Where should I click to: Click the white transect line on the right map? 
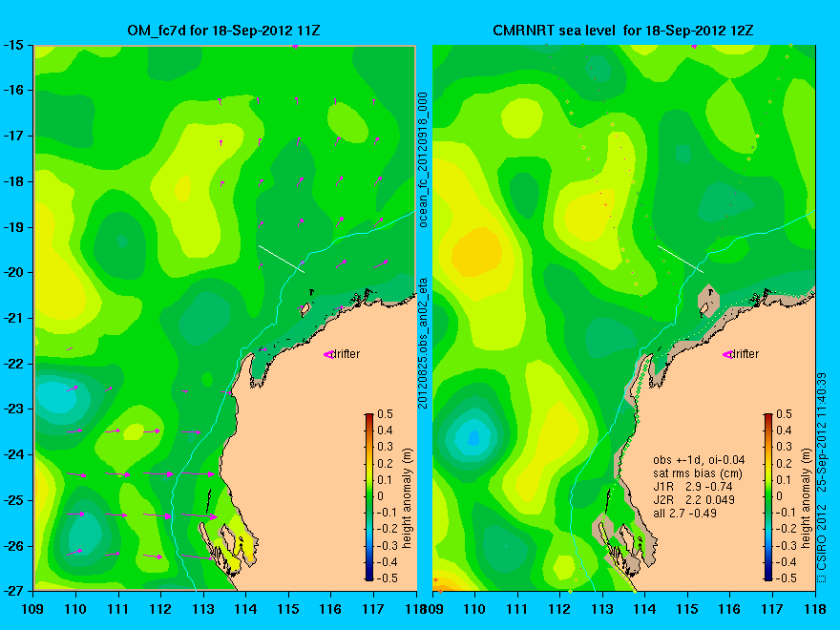(681, 259)
